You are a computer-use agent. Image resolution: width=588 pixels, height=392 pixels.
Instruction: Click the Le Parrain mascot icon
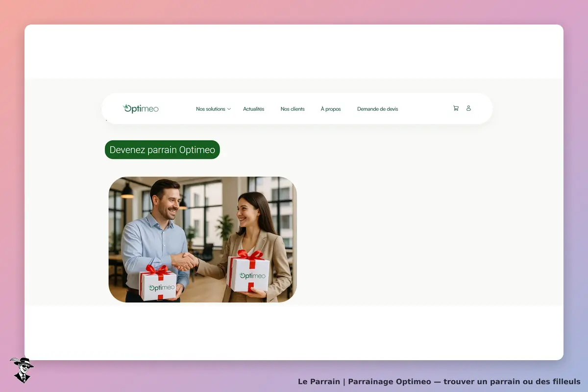21,370
